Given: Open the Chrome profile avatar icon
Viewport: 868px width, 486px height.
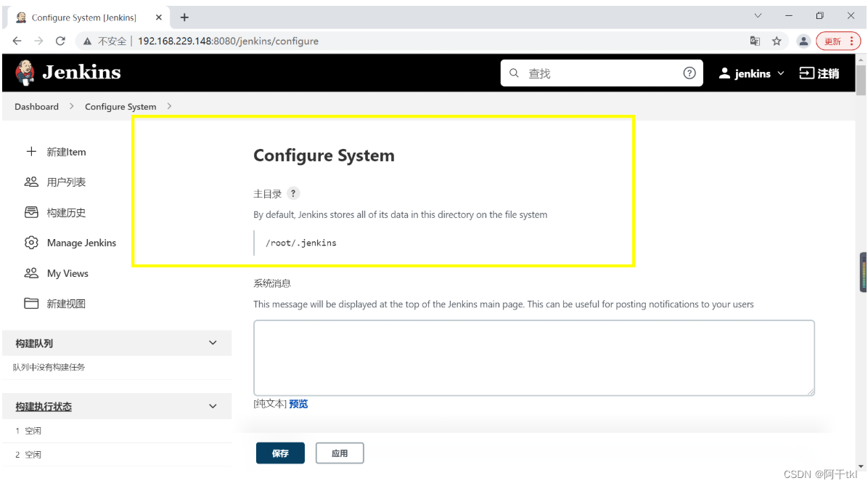Looking at the screenshot, I should [803, 41].
